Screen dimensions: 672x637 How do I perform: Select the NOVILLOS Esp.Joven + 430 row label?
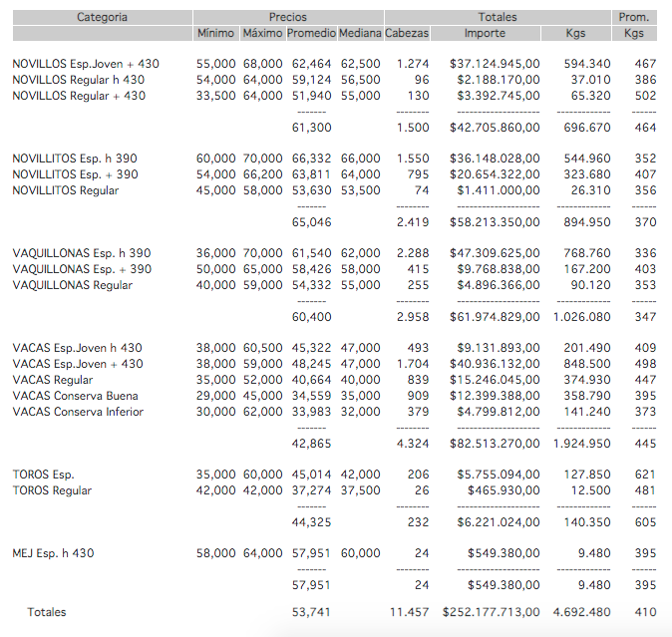coord(86,64)
